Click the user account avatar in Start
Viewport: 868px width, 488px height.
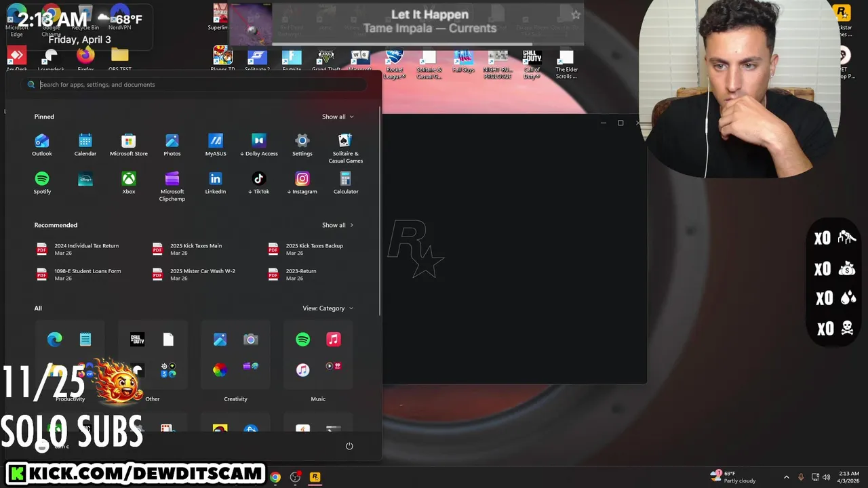(x=42, y=446)
